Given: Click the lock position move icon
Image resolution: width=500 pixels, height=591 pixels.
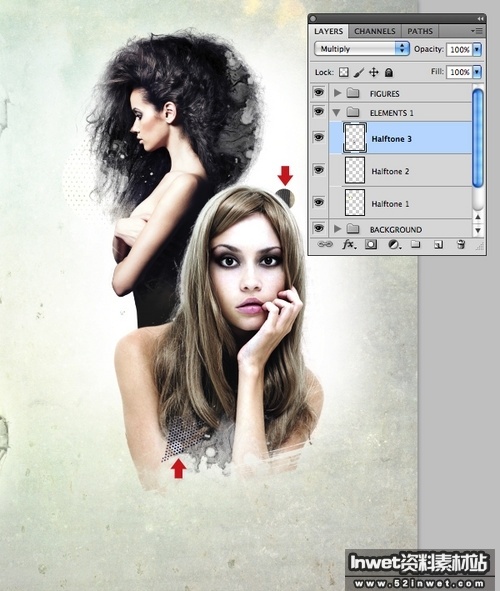Looking at the screenshot, I should pos(373,72).
